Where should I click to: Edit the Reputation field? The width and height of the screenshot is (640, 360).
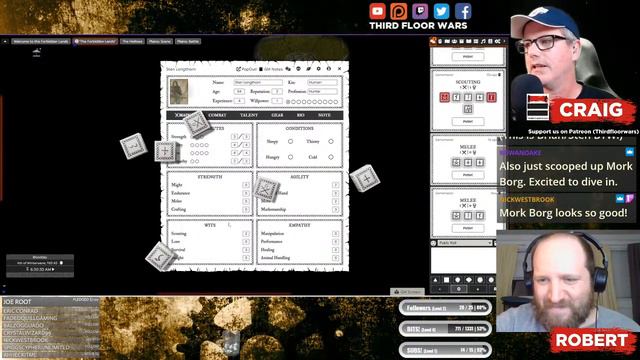tap(277, 91)
